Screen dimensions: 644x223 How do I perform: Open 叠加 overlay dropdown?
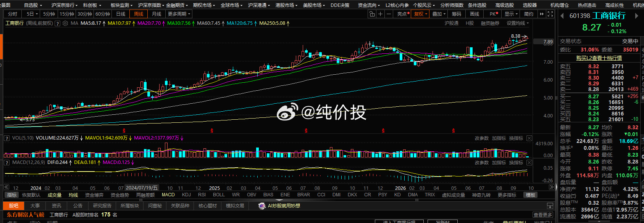pyautogui.click(x=439, y=14)
